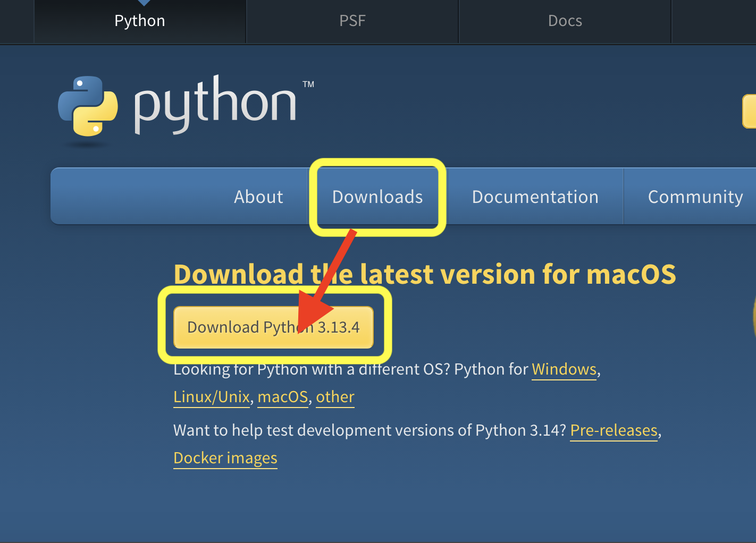Open the Documentation menu
The height and width of the screenshot is (543, 756).
point(535,197)
